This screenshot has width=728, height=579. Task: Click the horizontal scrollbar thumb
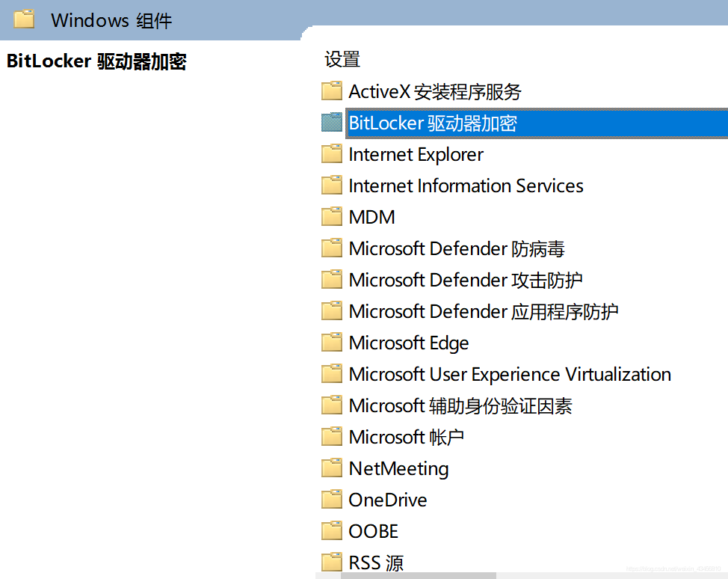(419, 576)
